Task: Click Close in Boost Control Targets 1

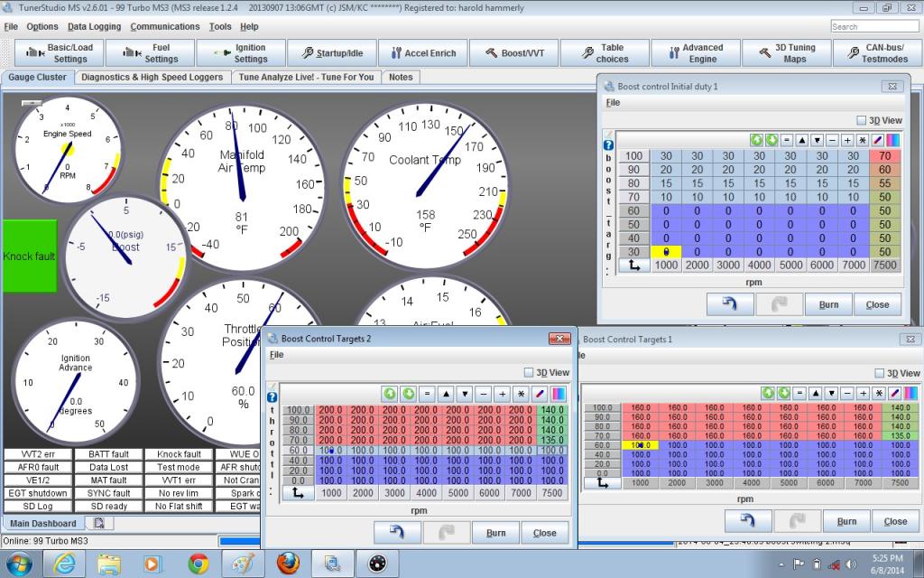Action: pos(895,521)
